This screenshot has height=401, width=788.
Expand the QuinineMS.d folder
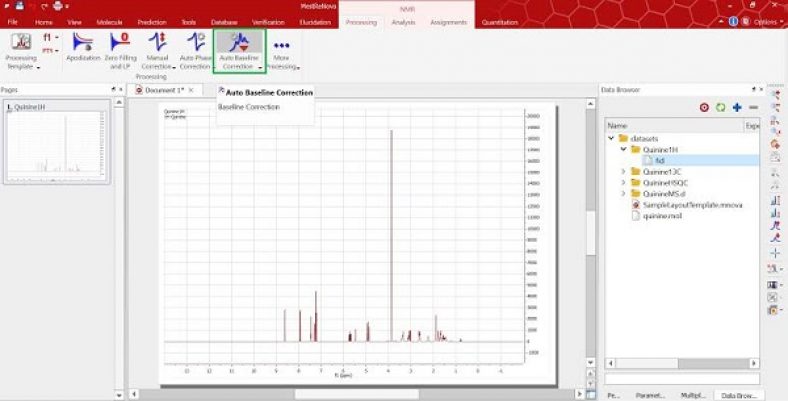click(x=623, y=193)
